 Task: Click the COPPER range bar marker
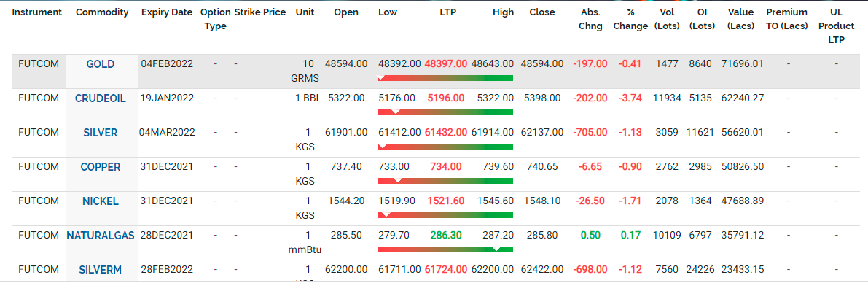click(x=396, y=180)
